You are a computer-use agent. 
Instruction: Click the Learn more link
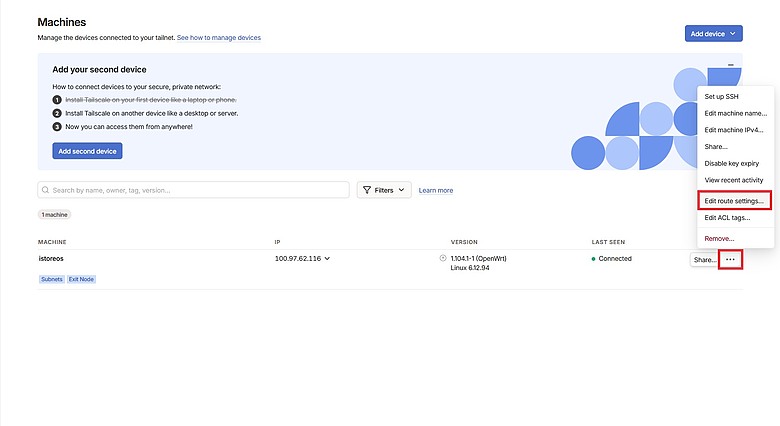click(436, 190)
